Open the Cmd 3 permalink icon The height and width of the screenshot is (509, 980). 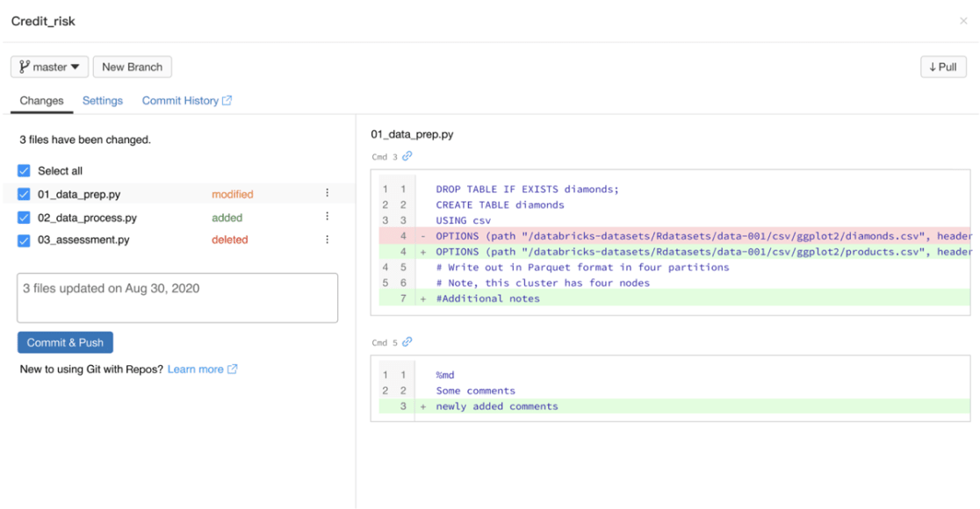407,156
